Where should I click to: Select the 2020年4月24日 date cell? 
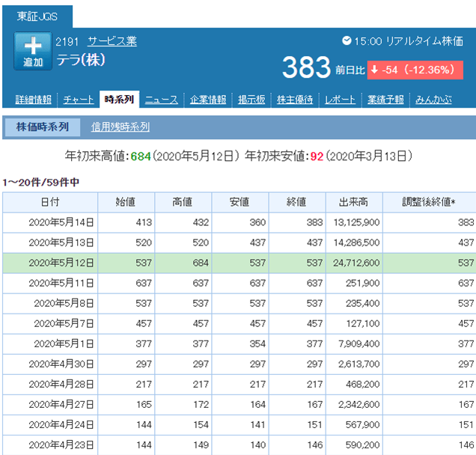coord(50,425)
